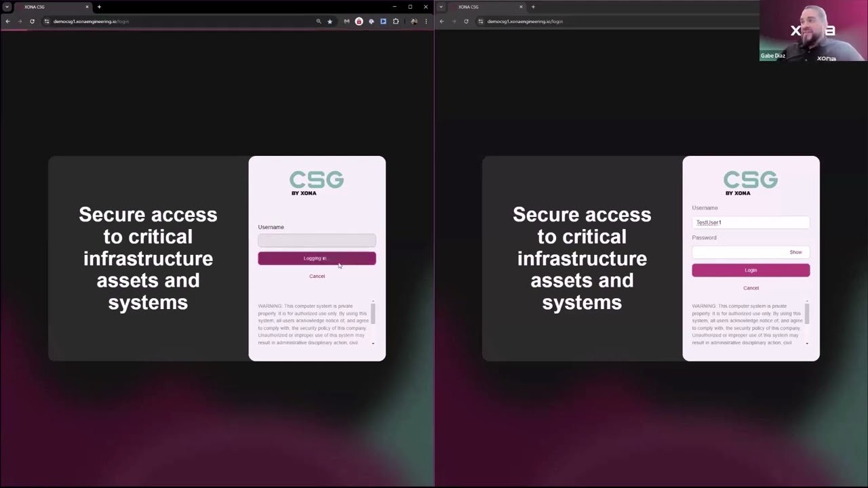Reload the page in right browser
Viewport: 868px width, 488px height.
pos(466,21)
